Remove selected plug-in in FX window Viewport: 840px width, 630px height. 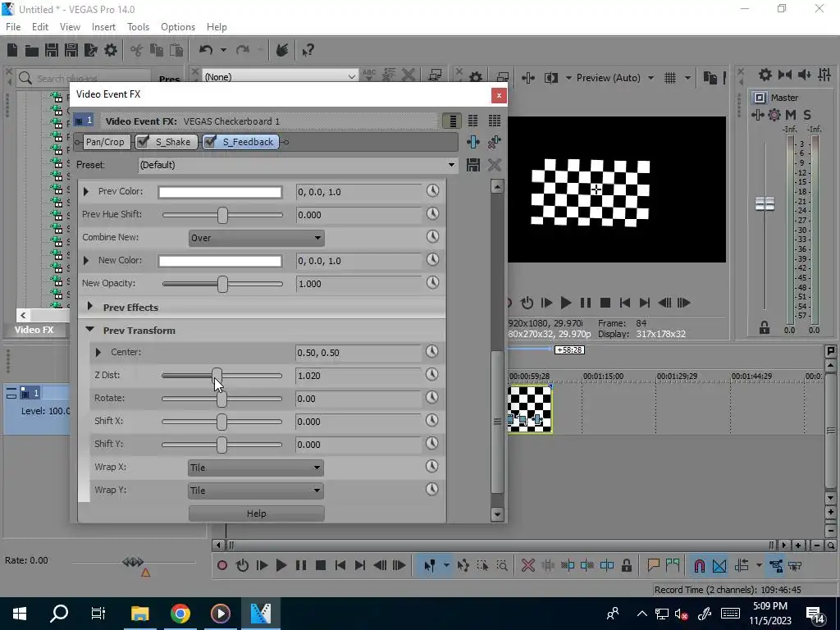[x=494, y=142]
